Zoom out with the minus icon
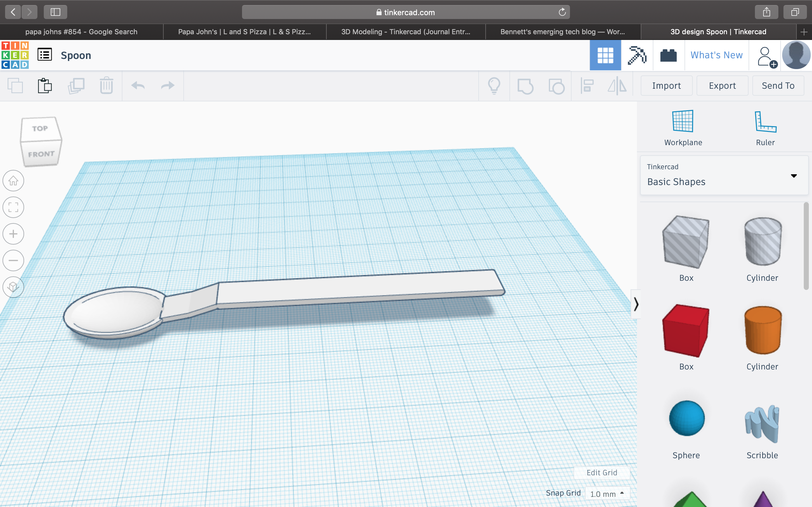This screenshot has height=507, width=812. click(13, 260)
